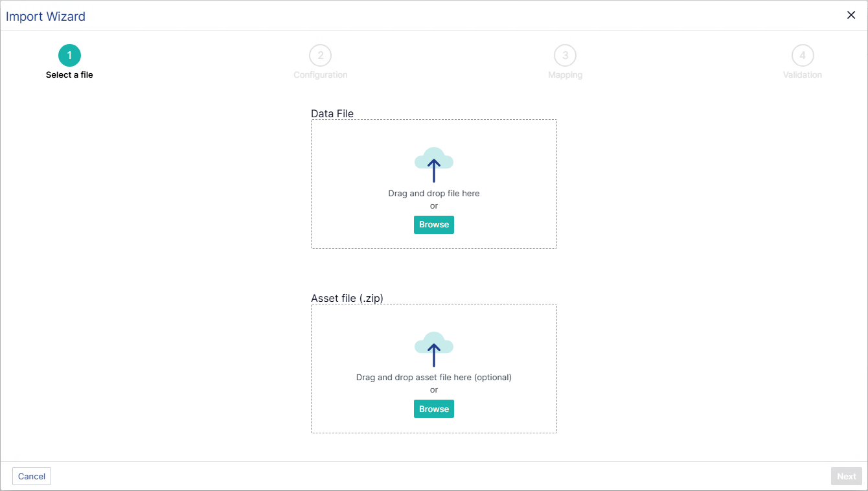Click the 'Data File' label
The height and width of the screenshot is (491, 868).
(x=332, y=113)
